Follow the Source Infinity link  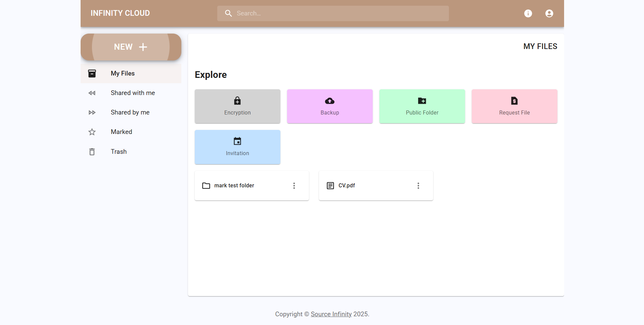pos(331,314)
